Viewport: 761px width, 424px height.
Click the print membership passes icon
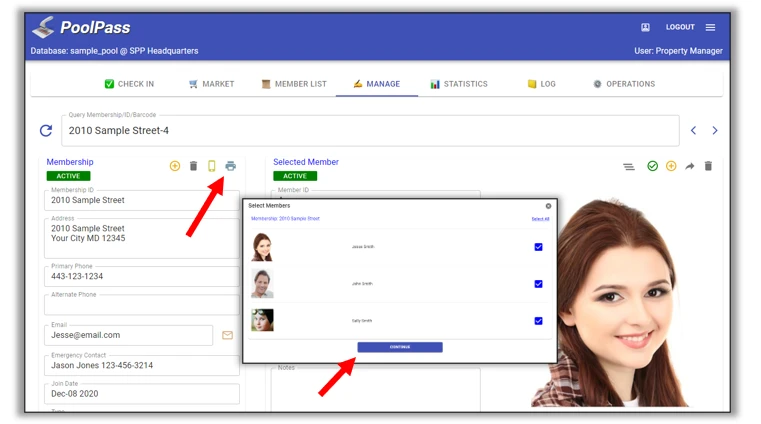[231, 166]
